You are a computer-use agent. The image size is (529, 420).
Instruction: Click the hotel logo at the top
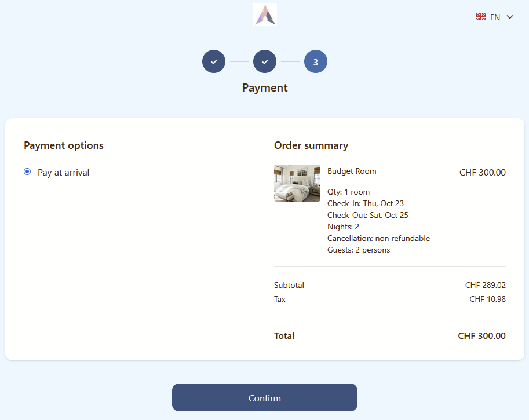[x=265, y=14]
